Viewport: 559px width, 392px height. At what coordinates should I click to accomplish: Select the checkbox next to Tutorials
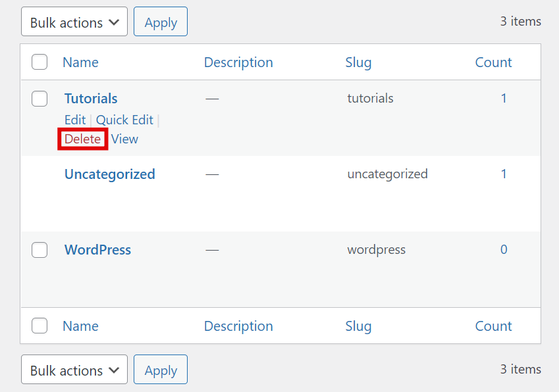click(40, 99)
